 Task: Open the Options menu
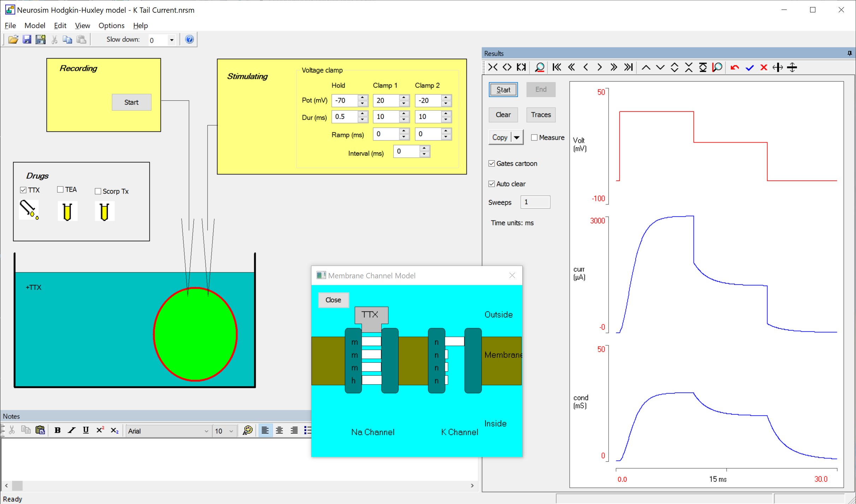coord(111,25)
